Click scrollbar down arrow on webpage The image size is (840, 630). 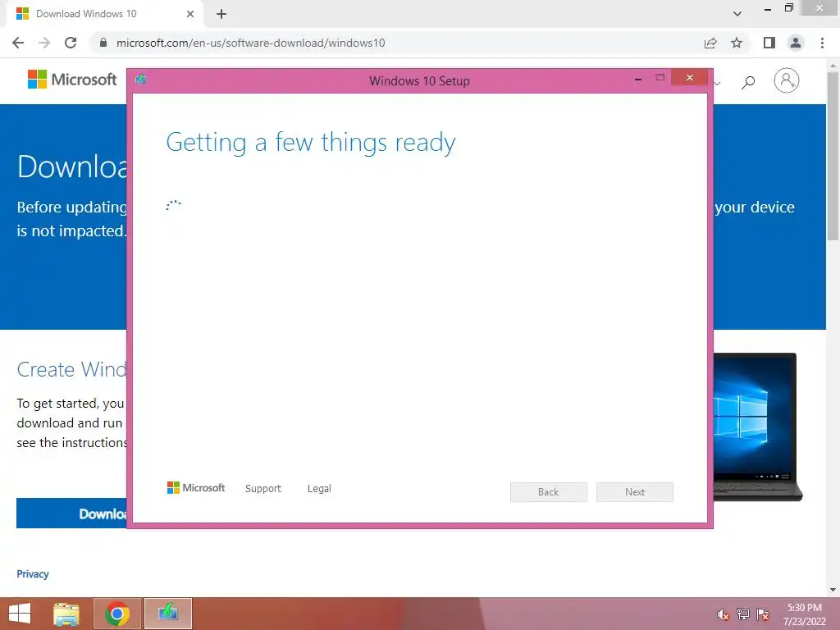coord(833,590)
